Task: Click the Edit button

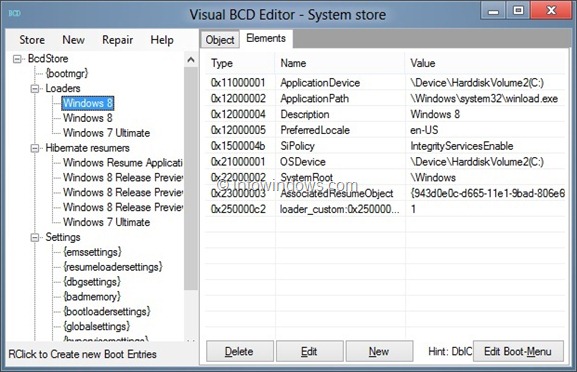Action: [x=309, y=351]
